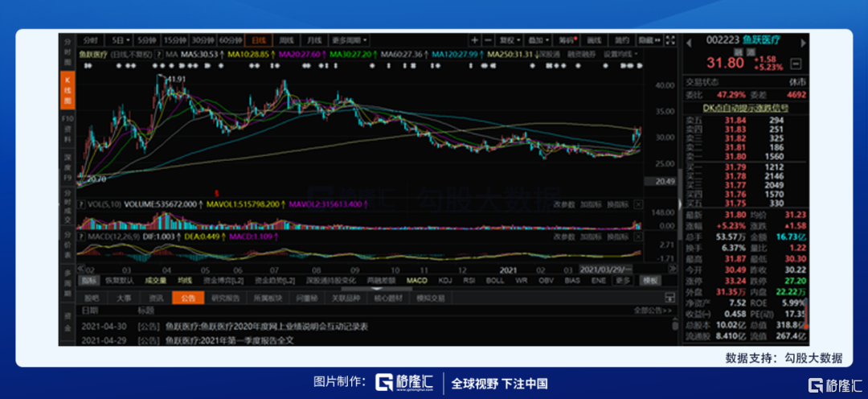Screen dimensions: 868x399
Task: Select 日线 daily period
Action: click(259, 40)
